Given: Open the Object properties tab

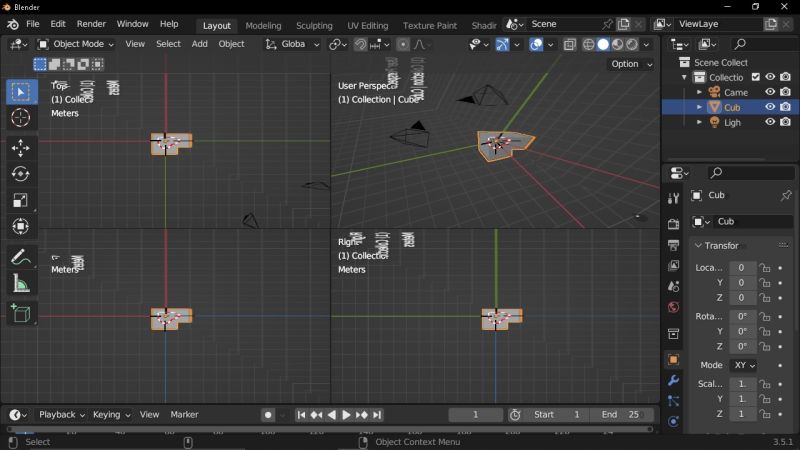Looking at the screenshot, I should [673, 360].
